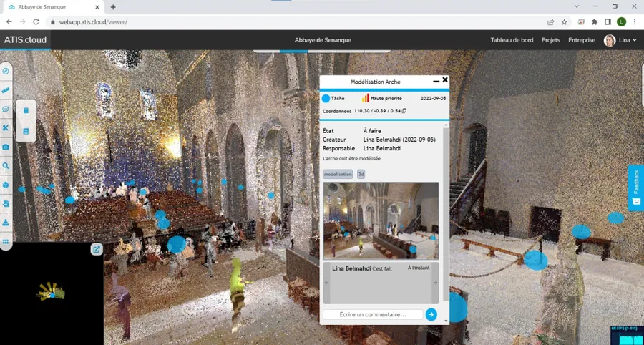644x345 pixels.
Task: Minimize the Modélisation Arche panel
Action: tap(436, 82)
